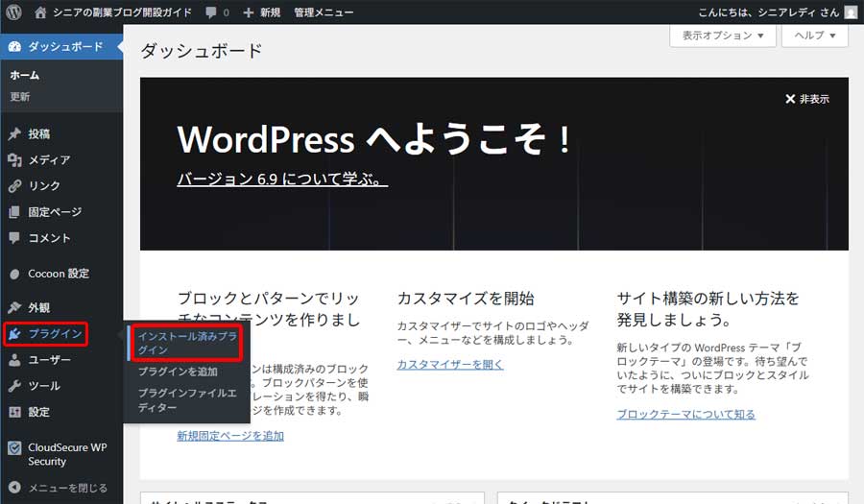Expand the 表示オプション dropdown
Image resolution: width=864 pixels, height=504 pixels.
[723, 36]
